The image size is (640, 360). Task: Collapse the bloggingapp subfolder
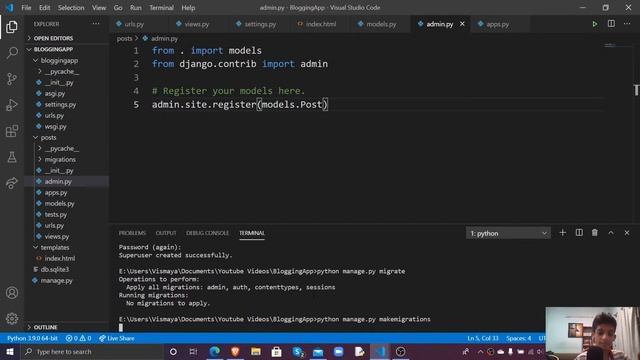click(59, 60)
